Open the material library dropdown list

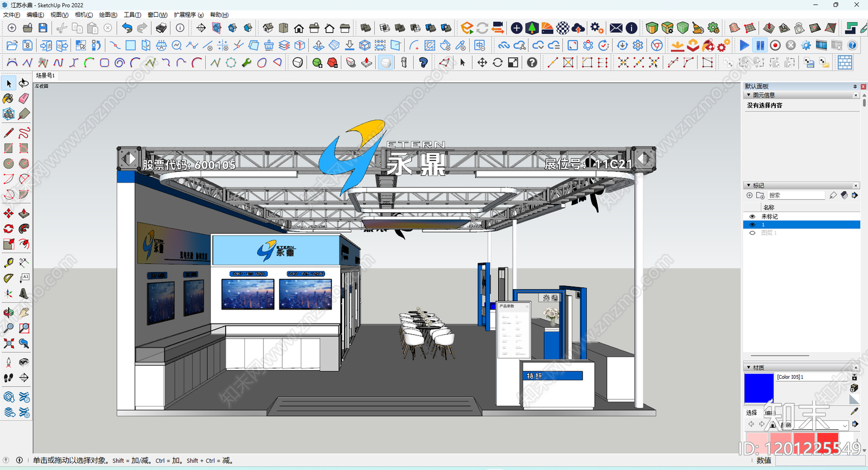[x=844, y=425]
